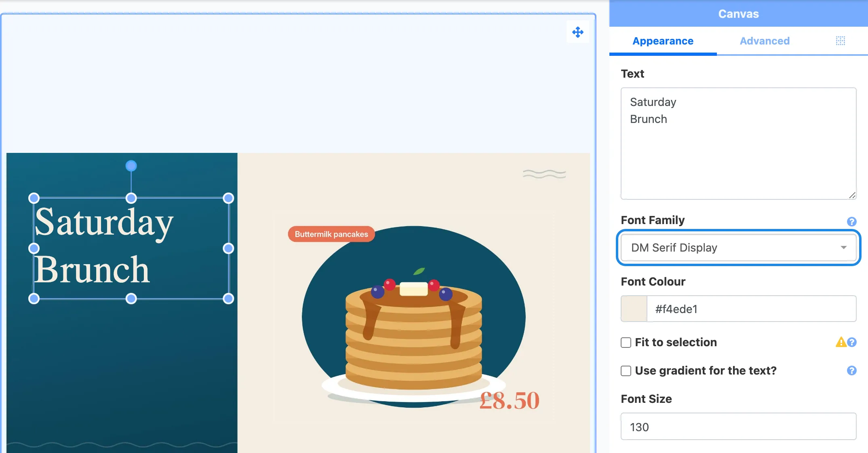
Task: Click the gradient text help icon
Action: [x=851, y=370]
